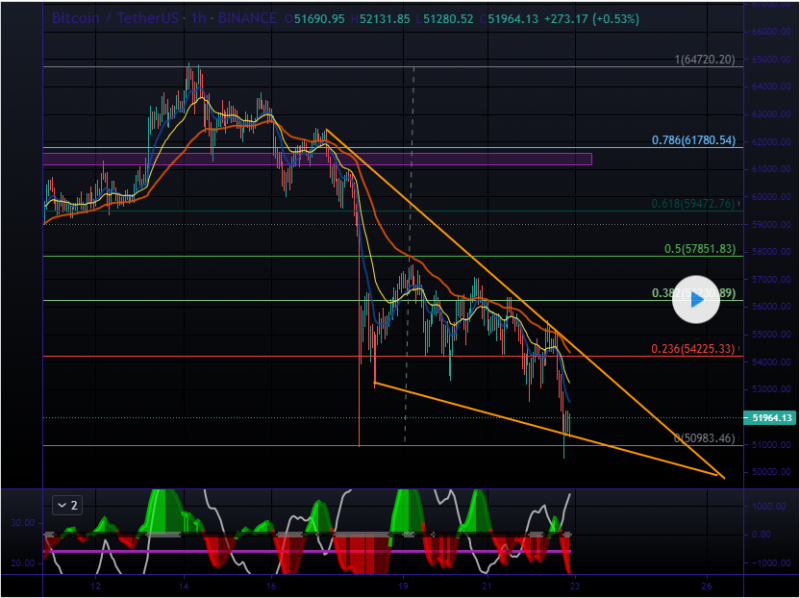Select the vertical dashed line near date 19
Screen dimensions: 800x598
click(x=405, y=250)
